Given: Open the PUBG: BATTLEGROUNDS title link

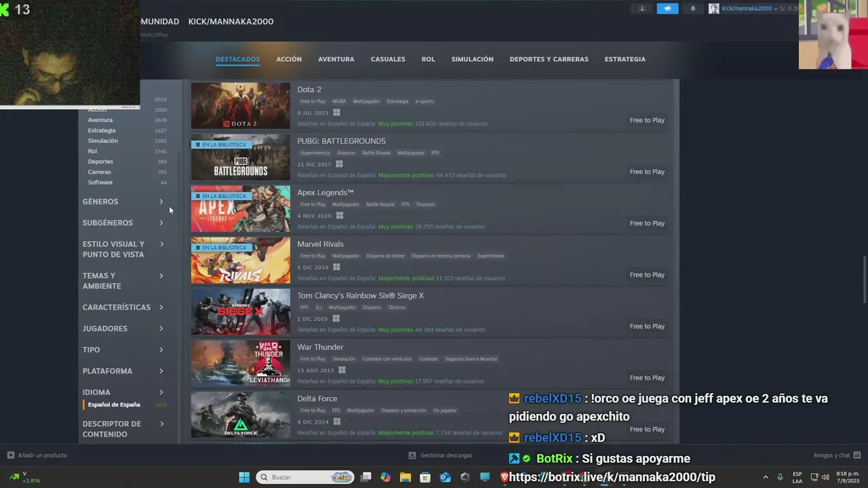Looking at the screenshot, I should click(x=341, y=141).
